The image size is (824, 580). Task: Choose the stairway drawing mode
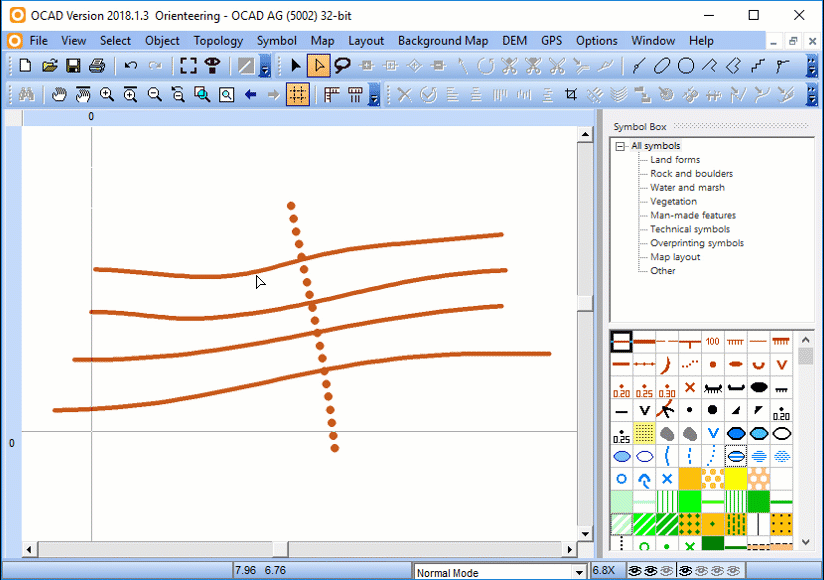point(757,66)
